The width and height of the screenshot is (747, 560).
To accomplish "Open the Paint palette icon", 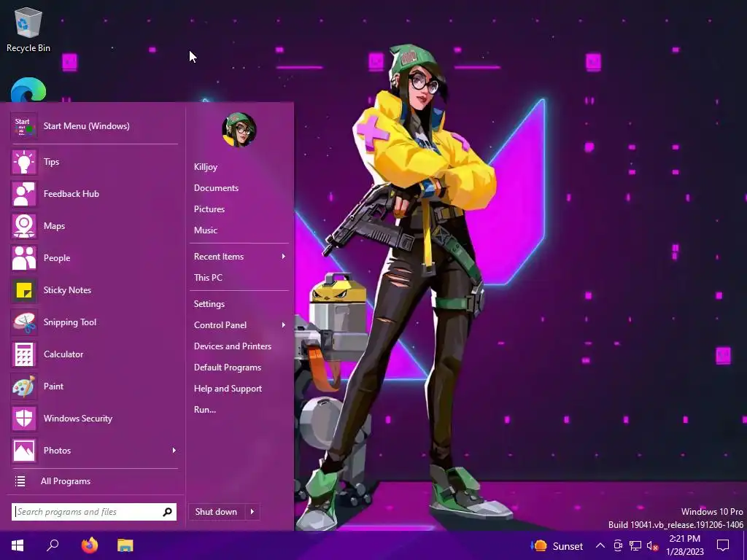I will (24, 386).
